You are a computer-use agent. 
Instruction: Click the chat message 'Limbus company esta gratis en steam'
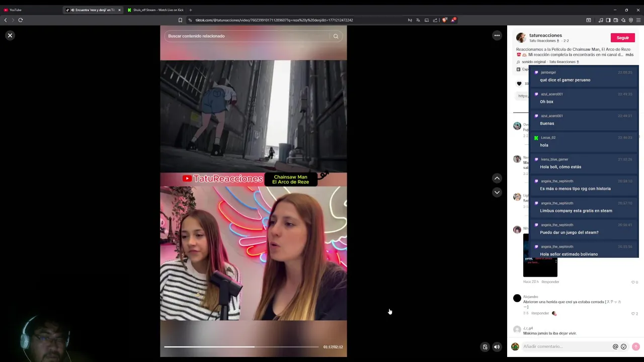576,211
